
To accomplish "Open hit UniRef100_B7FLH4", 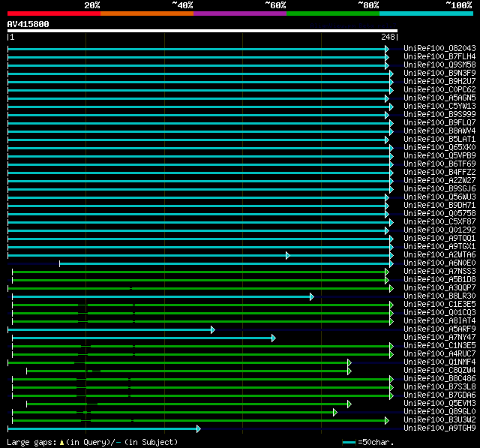I will click(x=439, y=56).
